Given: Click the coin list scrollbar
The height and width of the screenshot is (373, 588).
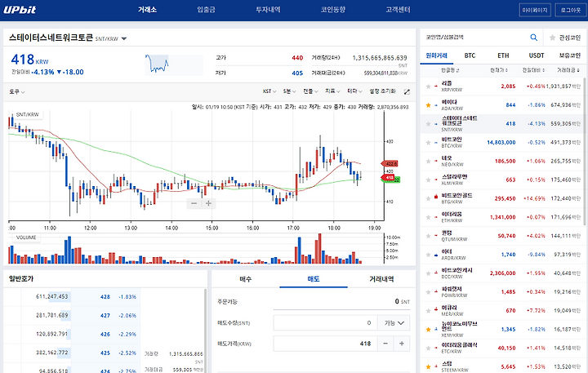Looking at the screenshot, I should [x=585, y=152].
